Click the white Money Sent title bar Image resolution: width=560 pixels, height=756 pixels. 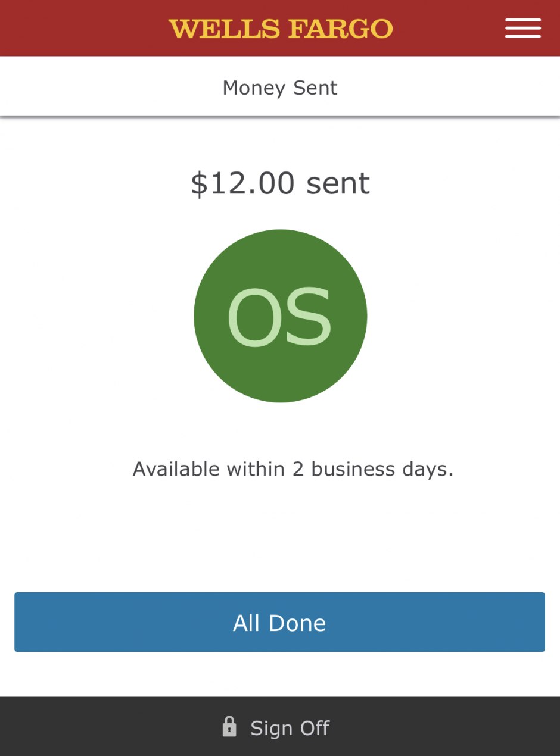[89, 88]
